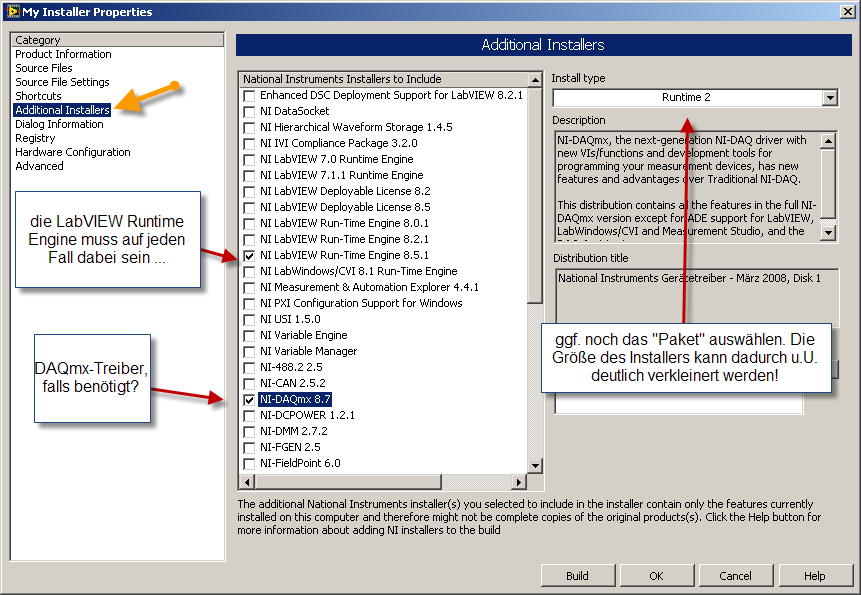Viewport: 861px width, 595px height.
Task: Open Dialog Information category
Action: coord(59,124)
